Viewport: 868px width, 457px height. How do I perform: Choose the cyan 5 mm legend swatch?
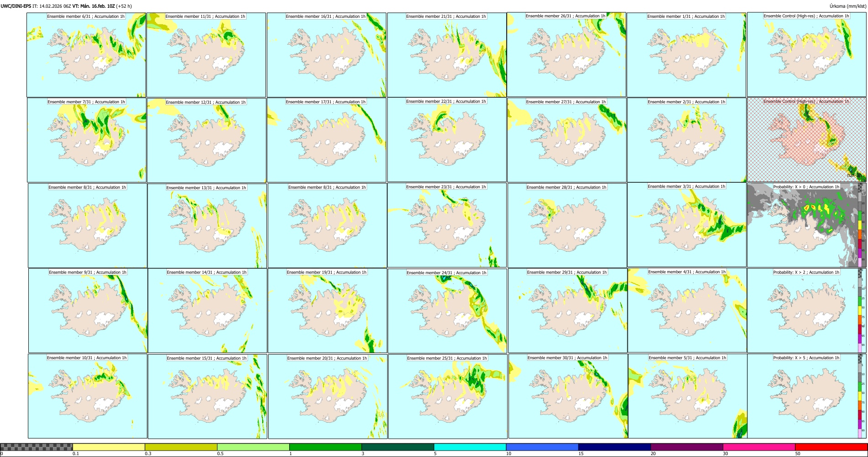(470, 447)
